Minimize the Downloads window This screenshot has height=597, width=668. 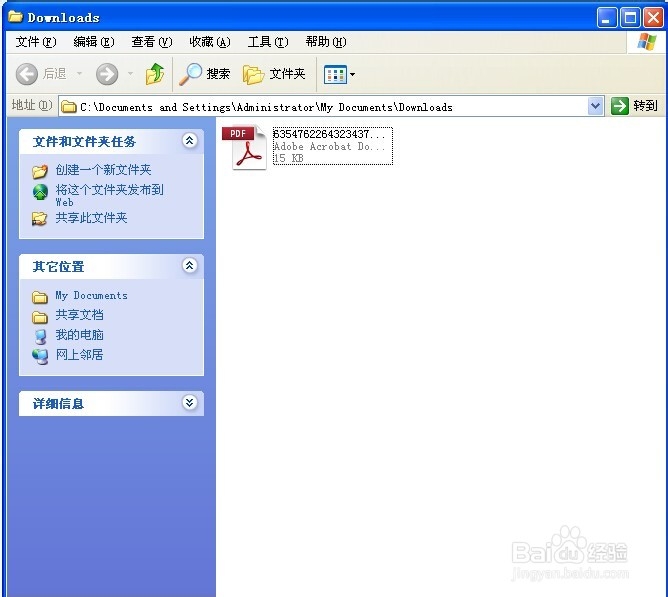point(607,17)
